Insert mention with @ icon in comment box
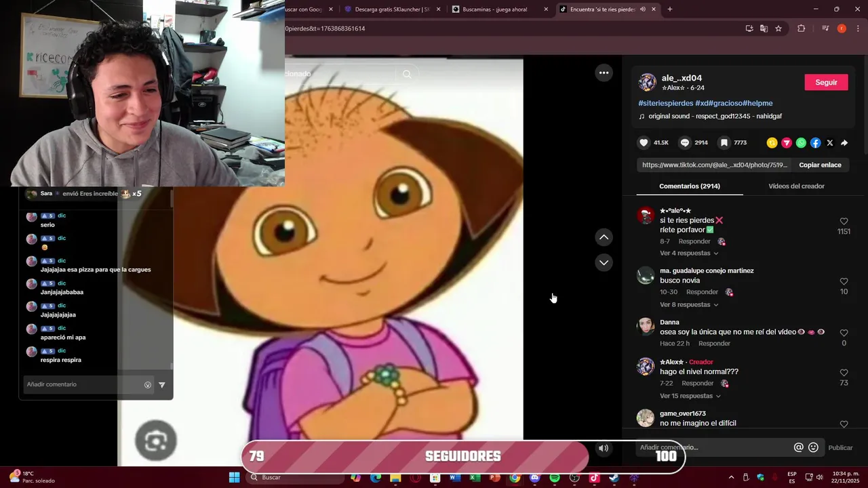Image resolution: width=868 pixels, height=488 pixels. point(799,447)
